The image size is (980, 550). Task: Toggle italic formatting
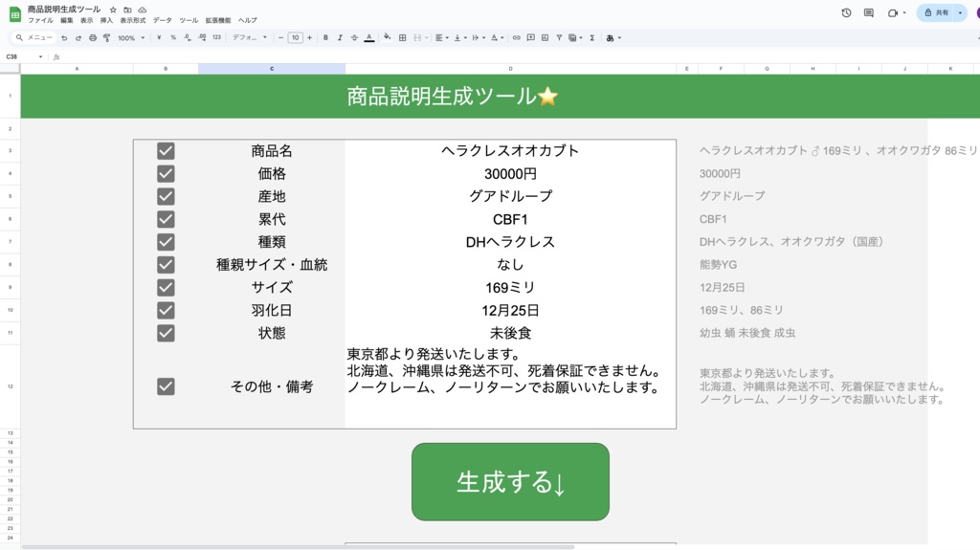point(340,37)
